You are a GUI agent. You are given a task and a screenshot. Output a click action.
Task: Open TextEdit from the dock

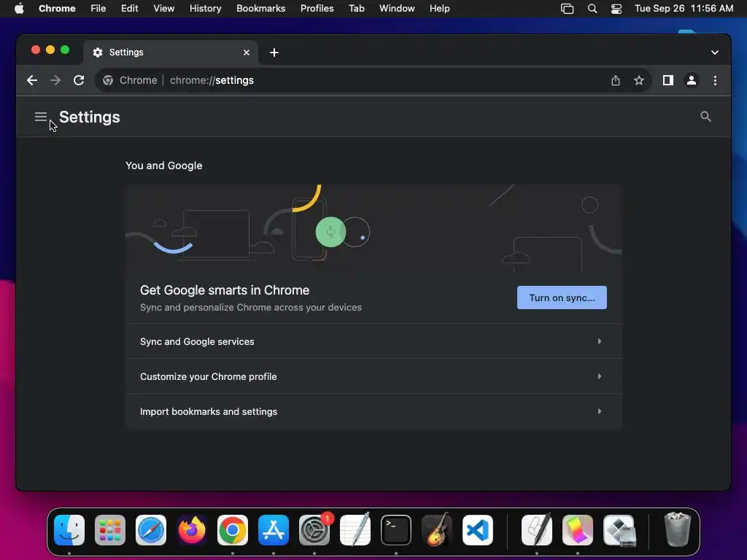point(355,530)
